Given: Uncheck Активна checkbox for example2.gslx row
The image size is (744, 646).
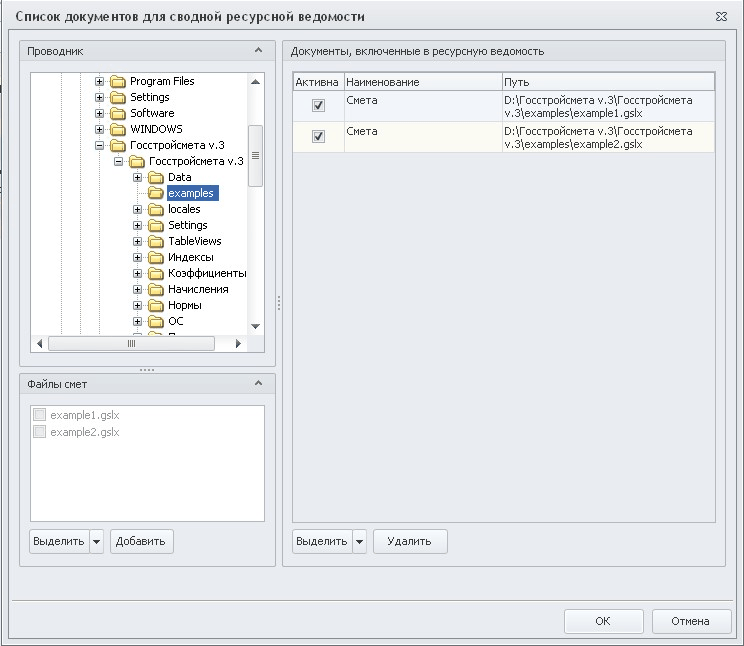Looking at the screenshot, I should 318,137.
